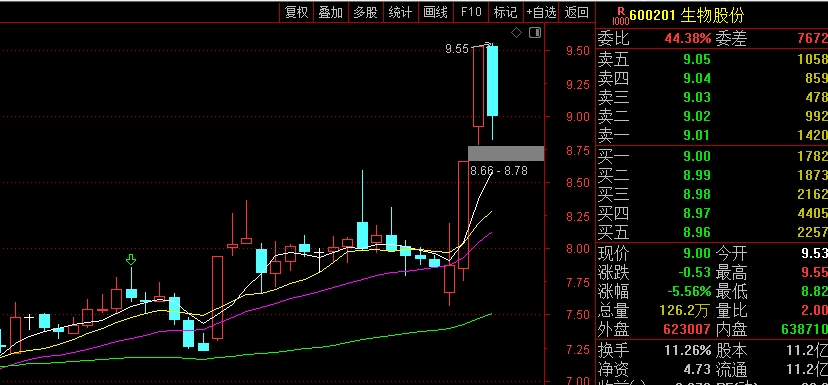Click the R1000 badge beside stock code
This screenshot has width=828, height=385.
[x=620, y=16]
